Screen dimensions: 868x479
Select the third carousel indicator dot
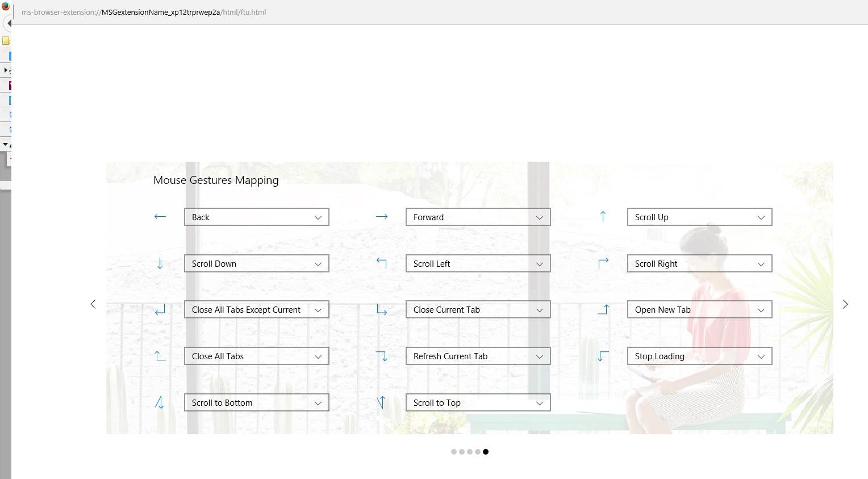point(470,452)
